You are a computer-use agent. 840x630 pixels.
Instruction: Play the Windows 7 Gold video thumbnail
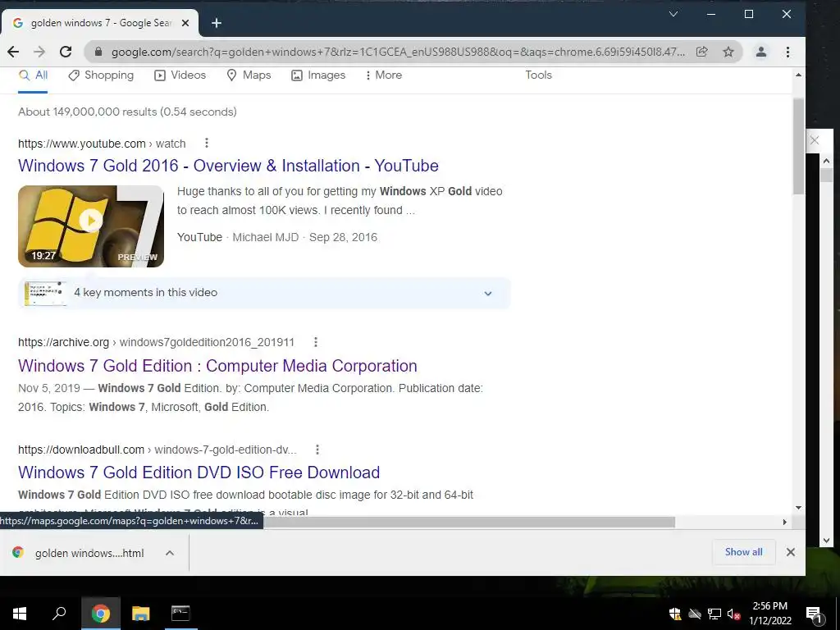91,226
